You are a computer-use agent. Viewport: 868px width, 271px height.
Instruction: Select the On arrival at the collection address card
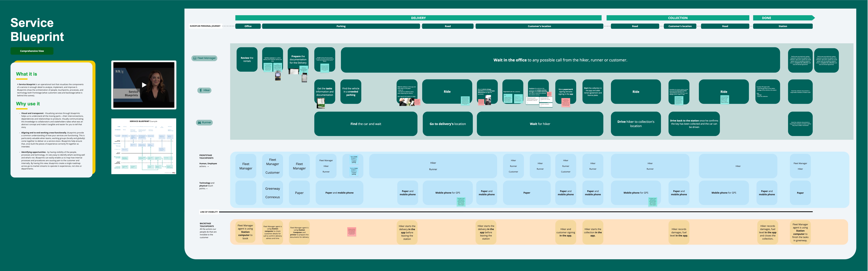(679, 92)
